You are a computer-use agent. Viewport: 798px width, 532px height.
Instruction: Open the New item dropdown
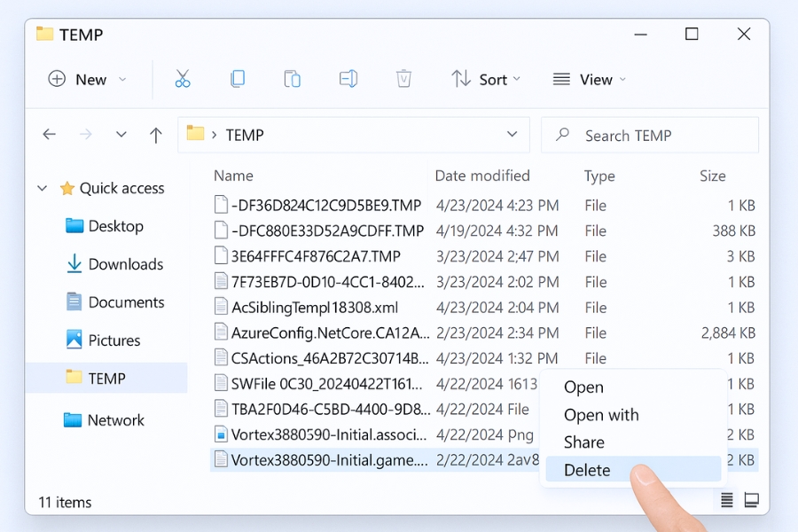[x=87, y=80]
